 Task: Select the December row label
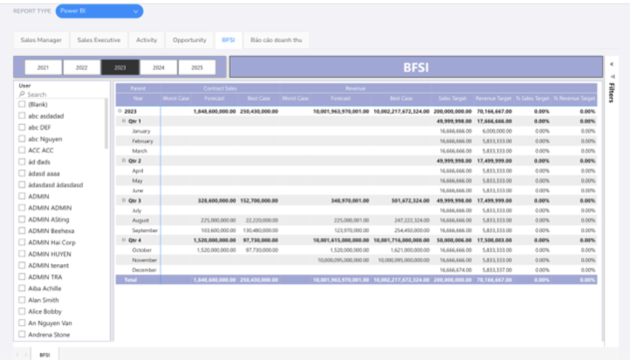pos(144,270)
